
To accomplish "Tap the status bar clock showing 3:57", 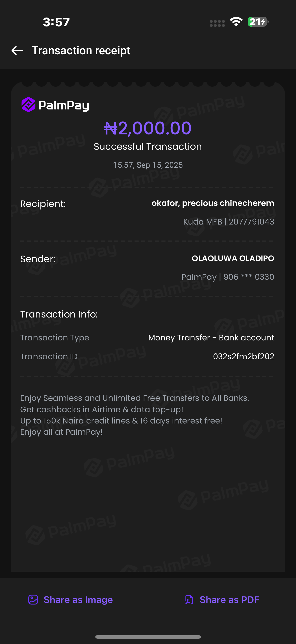I will pyautogui.click(x=56, y=22).
